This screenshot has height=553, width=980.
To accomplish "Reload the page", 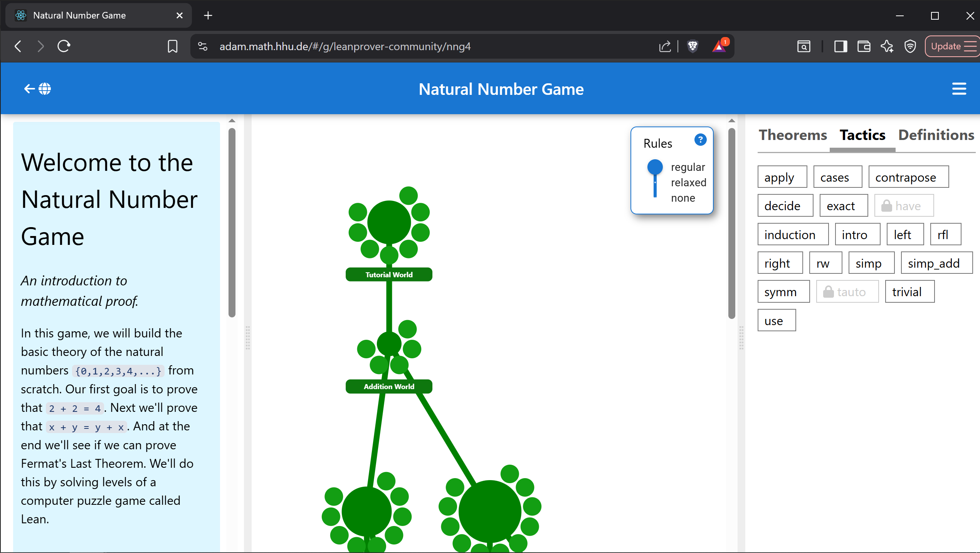I will (x=64, y=46).
